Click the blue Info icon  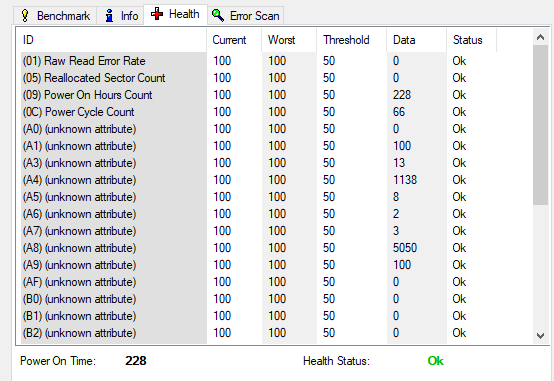tap(110, 16)
